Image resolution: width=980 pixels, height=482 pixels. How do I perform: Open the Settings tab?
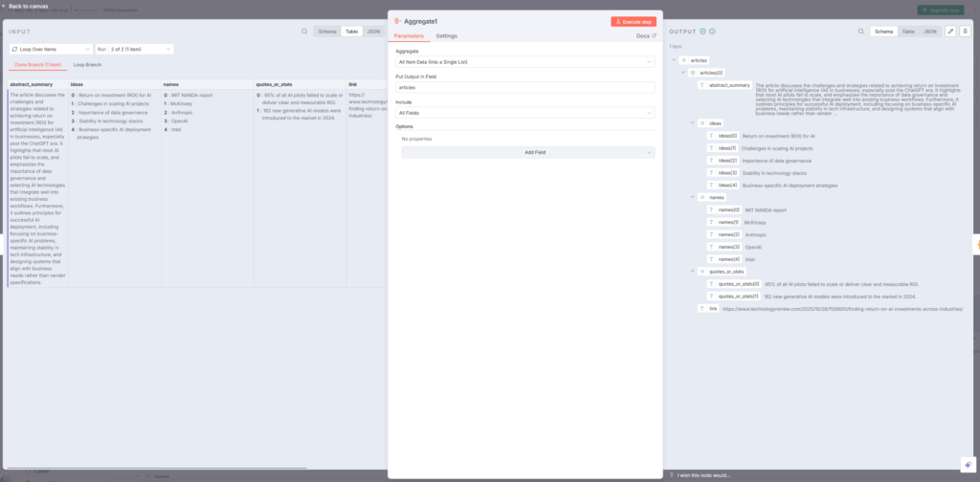click(x=446, y=35)
